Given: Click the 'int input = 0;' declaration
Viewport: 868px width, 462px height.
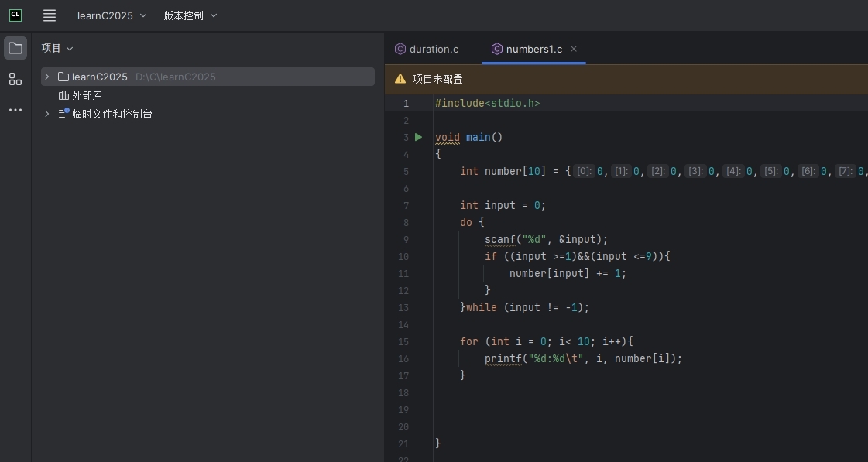Looking at the screenshot, I should pos(503,205).
